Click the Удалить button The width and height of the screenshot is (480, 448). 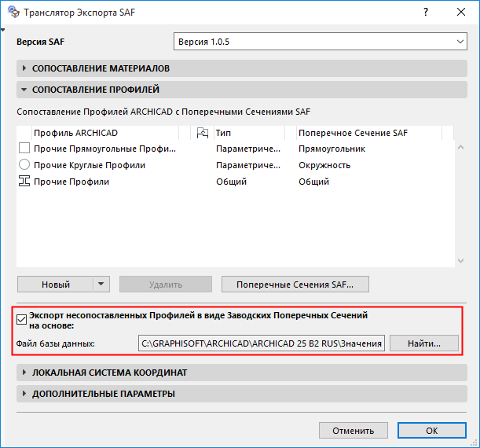[x=166, y=285]
